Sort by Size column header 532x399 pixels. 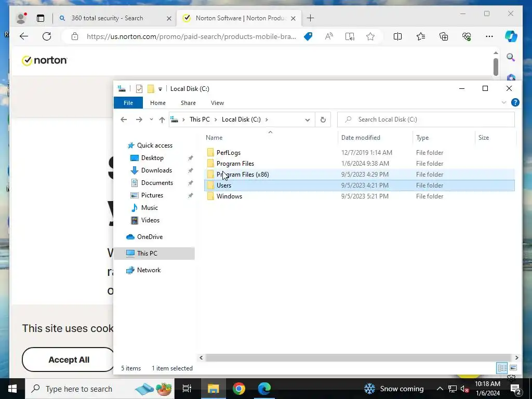[496, 137]
